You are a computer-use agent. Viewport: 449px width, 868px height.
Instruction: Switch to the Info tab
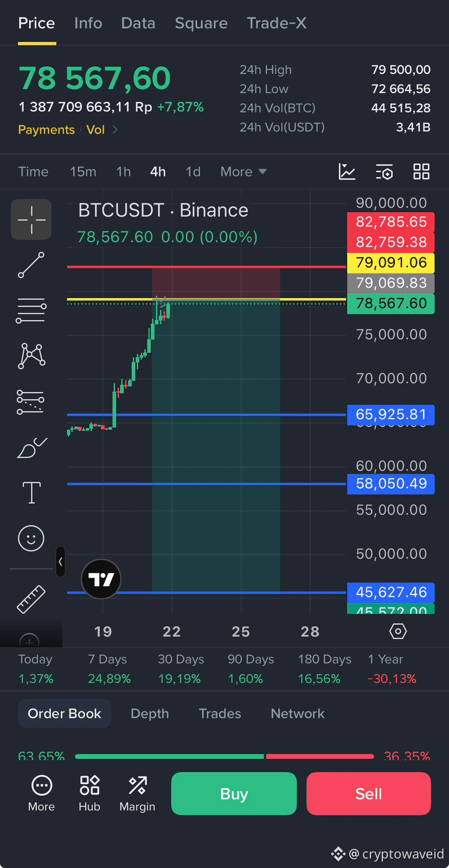(x=88, y=23)
